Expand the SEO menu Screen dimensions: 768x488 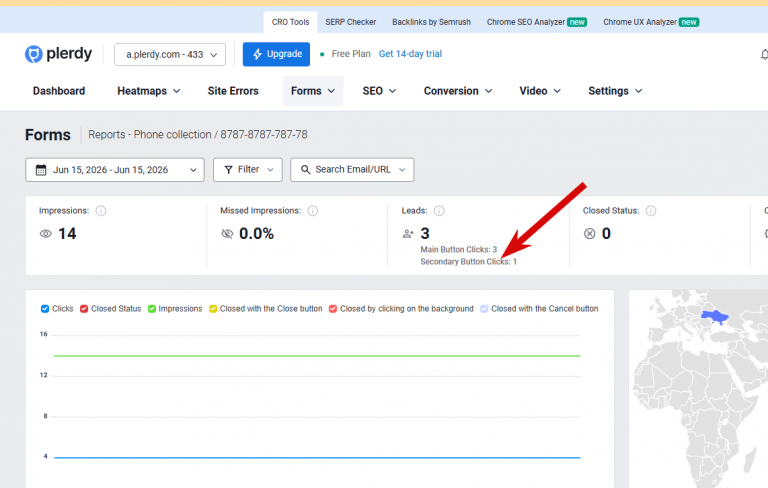379,91
